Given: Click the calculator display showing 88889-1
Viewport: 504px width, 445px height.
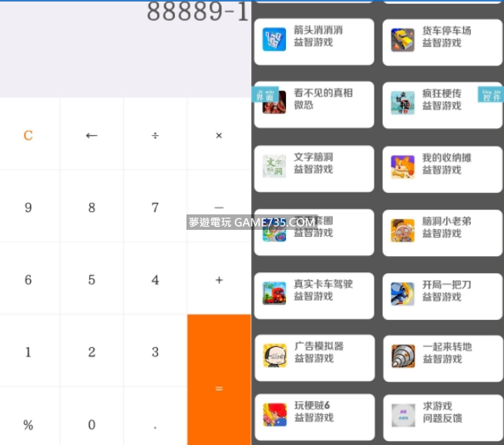Looking at the screenshot, I should coord(126,49).
